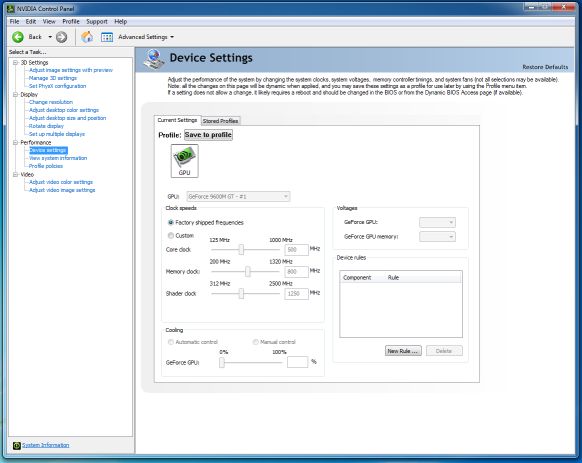
Task: Collapse the Display tree node
Action: [x=16, y=94]
